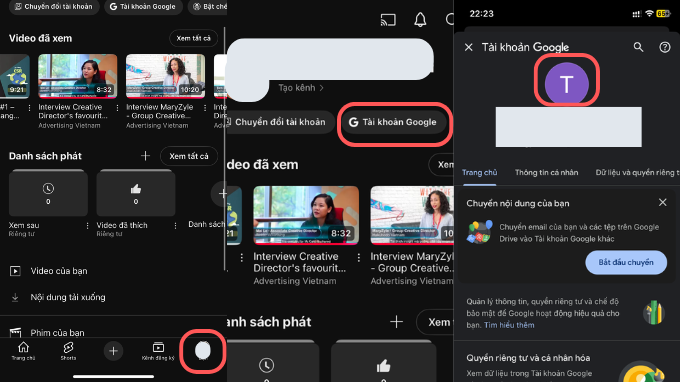Tap Tạo kênh chevron link
Viewport: 680px width, 382px height.
301,88
